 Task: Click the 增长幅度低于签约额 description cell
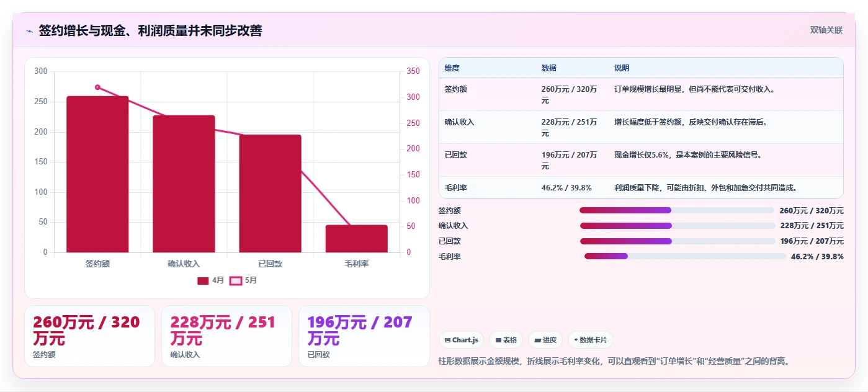[x=691, y=122]
